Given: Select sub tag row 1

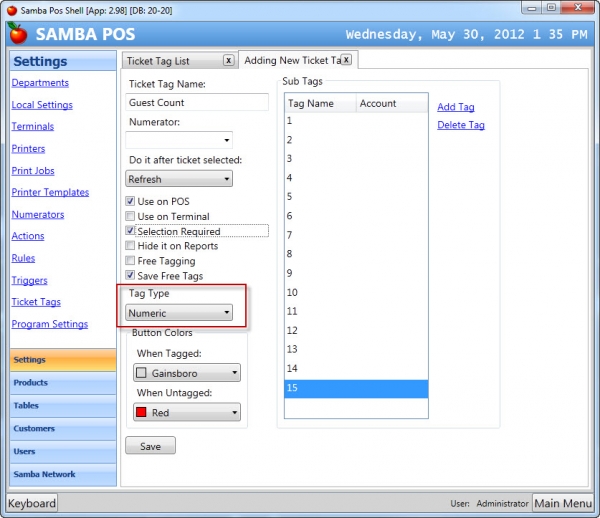Looking at the screenshot, I should coord(356,121).
